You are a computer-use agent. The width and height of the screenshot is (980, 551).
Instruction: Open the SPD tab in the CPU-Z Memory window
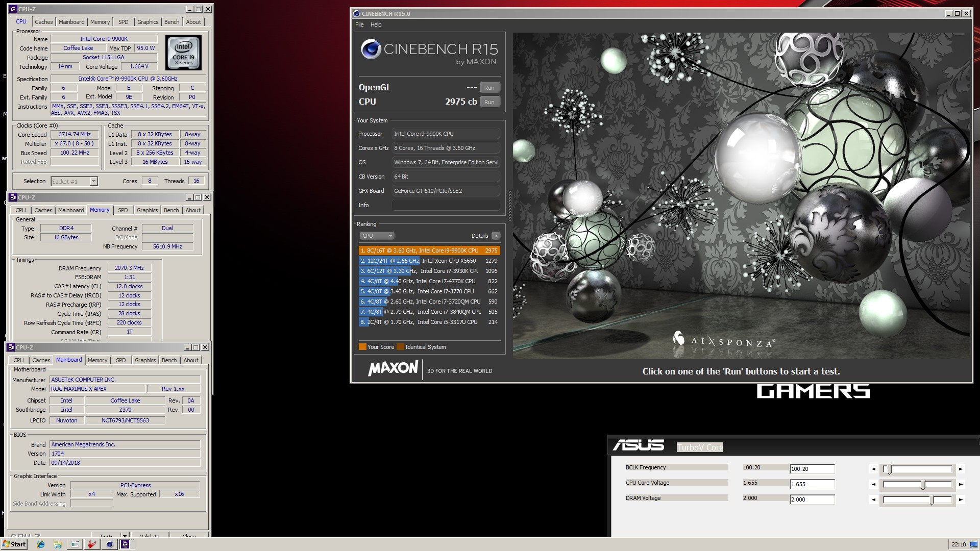[x=122, y=210]
